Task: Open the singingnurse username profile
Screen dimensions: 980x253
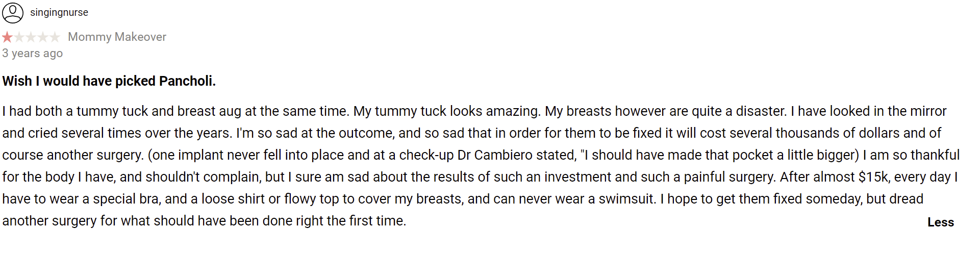Action: [x=59, y=12]
